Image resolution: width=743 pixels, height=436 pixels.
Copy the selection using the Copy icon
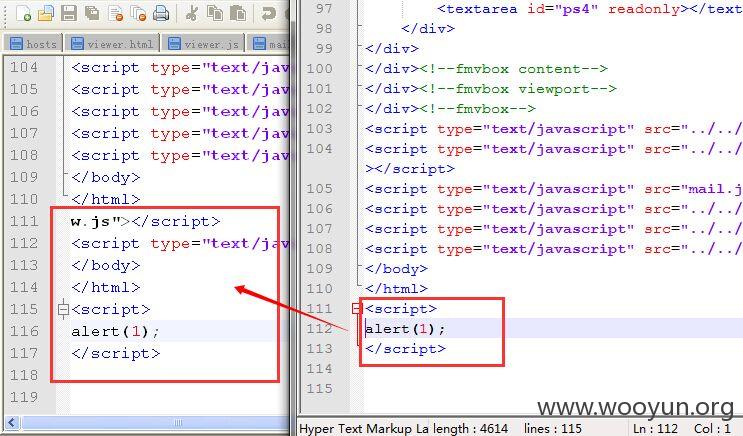(215, 13)
